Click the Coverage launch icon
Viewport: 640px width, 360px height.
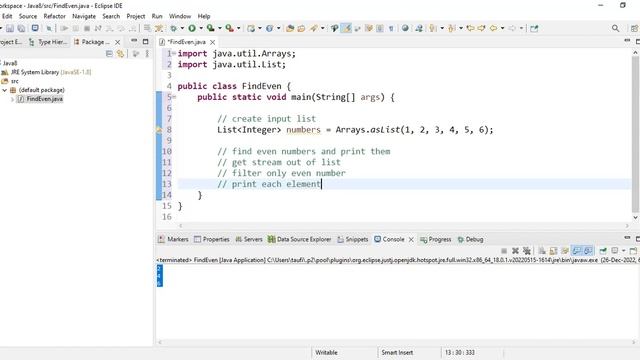(x=210, y=28)
